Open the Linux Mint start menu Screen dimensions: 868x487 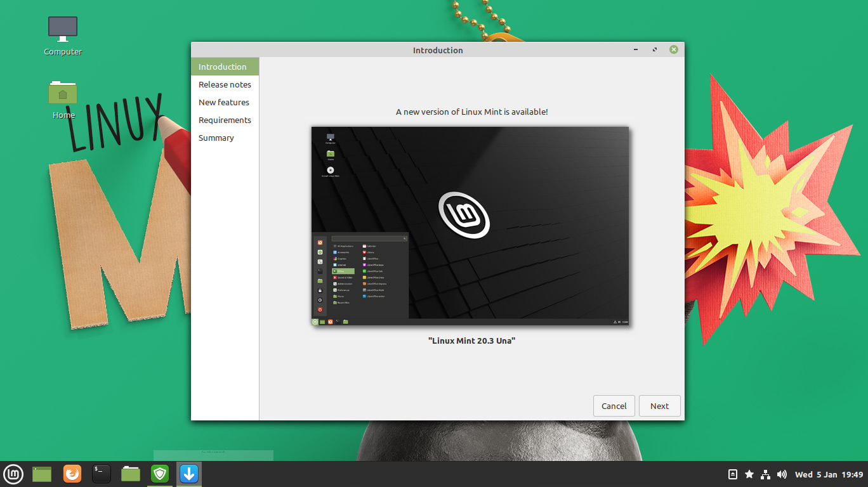tap(13, 474)
